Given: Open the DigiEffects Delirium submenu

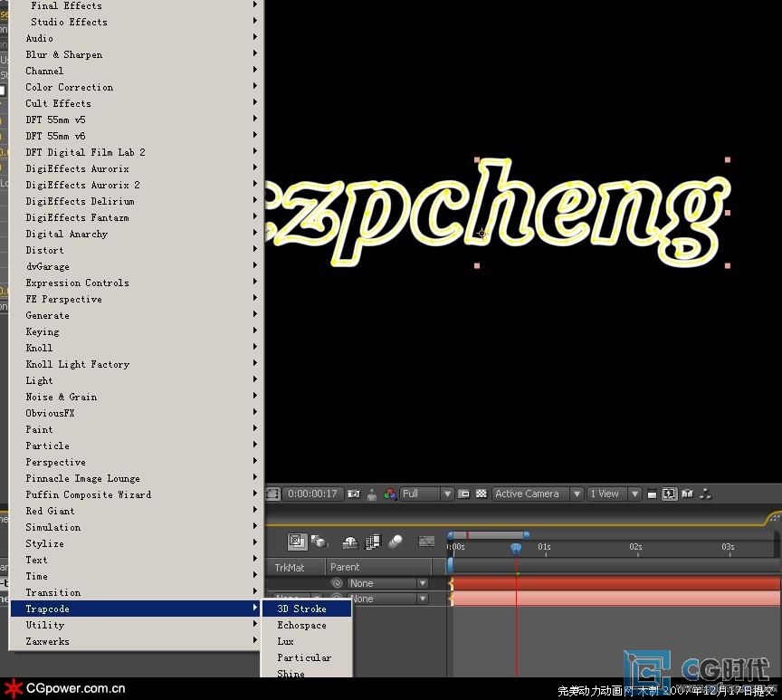Looking at the screenshot, I should 136,201.
